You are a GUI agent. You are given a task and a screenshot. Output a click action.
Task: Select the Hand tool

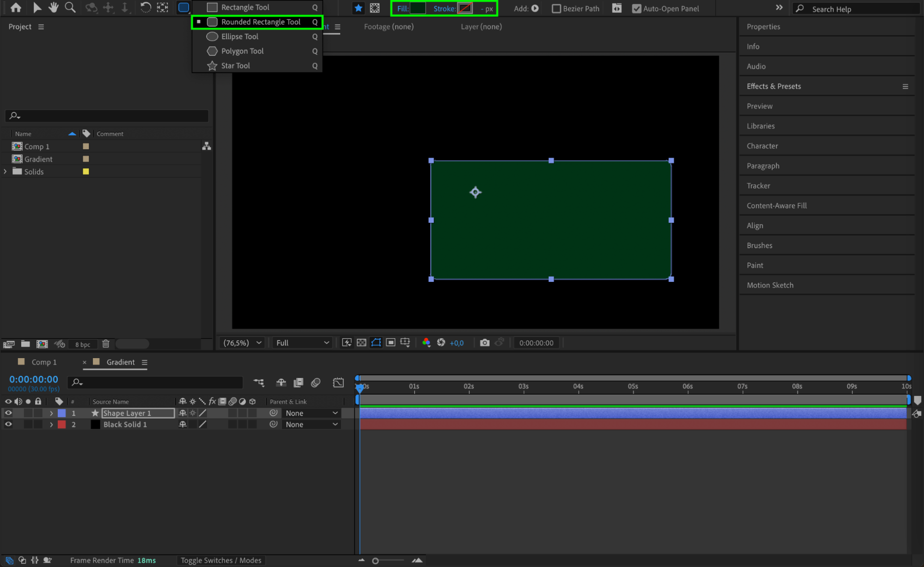point(54,7)
